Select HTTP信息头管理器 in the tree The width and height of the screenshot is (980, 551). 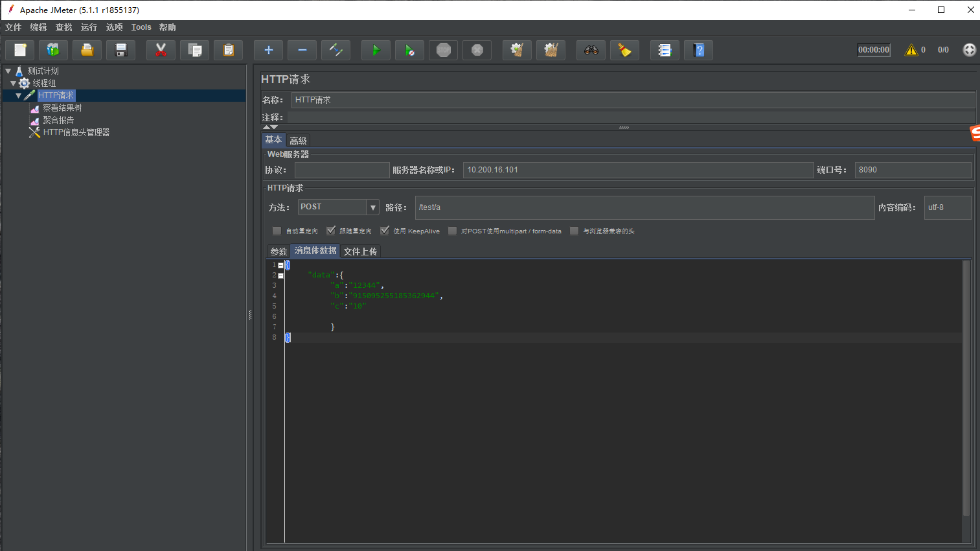point(76,132)
